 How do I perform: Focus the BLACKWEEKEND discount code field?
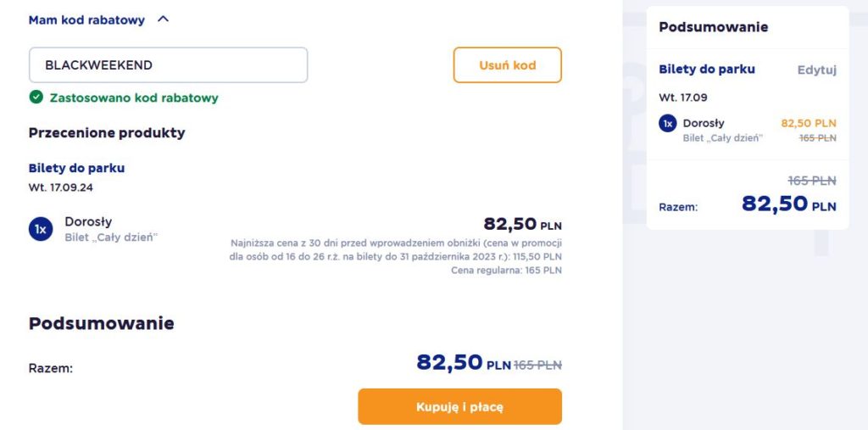point(169,64)
